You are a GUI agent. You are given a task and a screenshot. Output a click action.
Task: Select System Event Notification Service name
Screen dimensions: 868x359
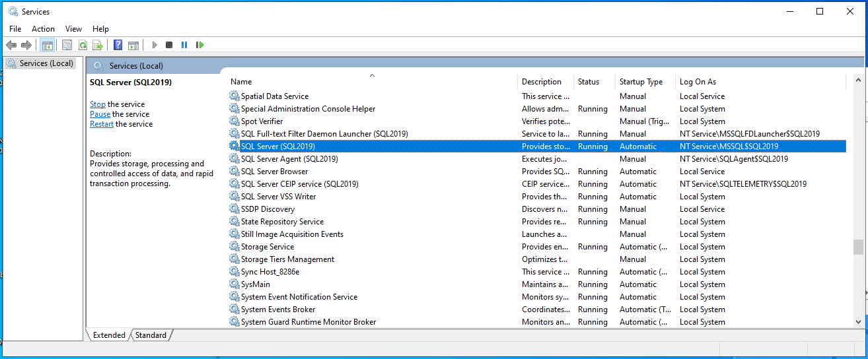click(299, 297)
